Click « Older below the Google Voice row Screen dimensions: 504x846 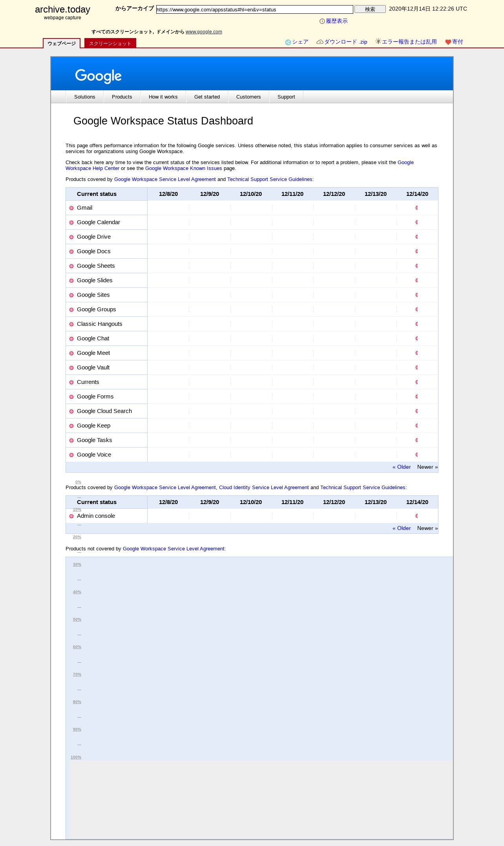coord(402,467)
